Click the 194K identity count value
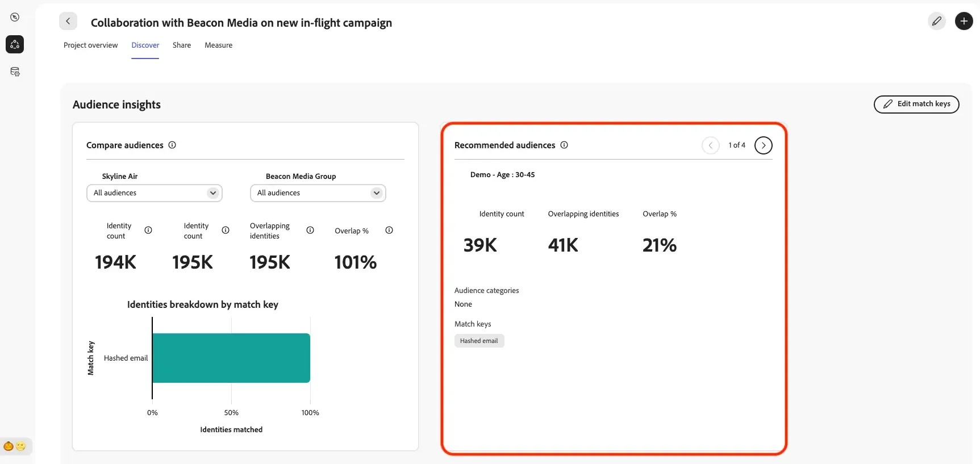The height and width of the screenshot is (464, 980). pos(115,262)
